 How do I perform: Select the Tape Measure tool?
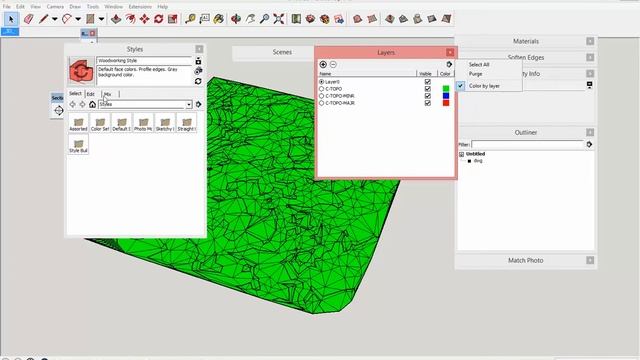[190, 19]
